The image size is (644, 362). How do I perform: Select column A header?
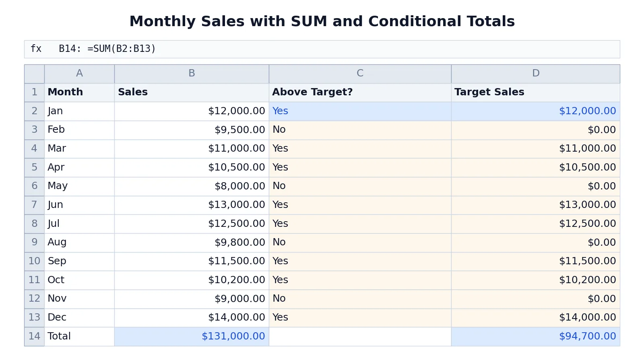[x=79, y=74]
